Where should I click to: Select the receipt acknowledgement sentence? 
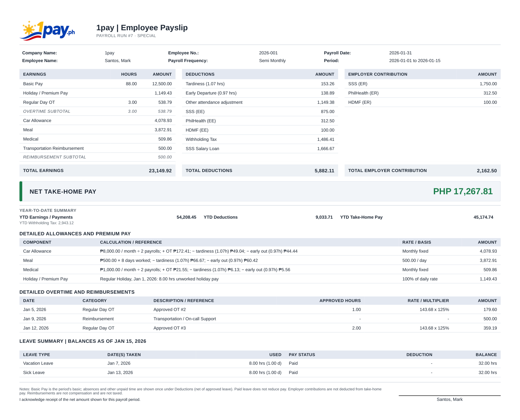(x=80, y=400)
